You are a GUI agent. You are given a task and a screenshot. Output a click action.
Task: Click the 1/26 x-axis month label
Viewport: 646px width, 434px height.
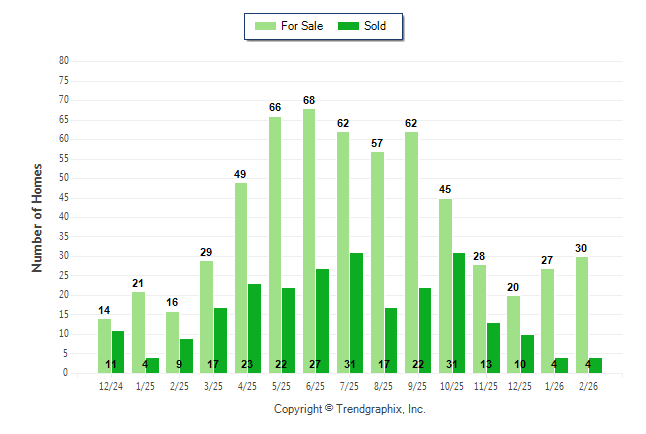[x=553, y=386]
